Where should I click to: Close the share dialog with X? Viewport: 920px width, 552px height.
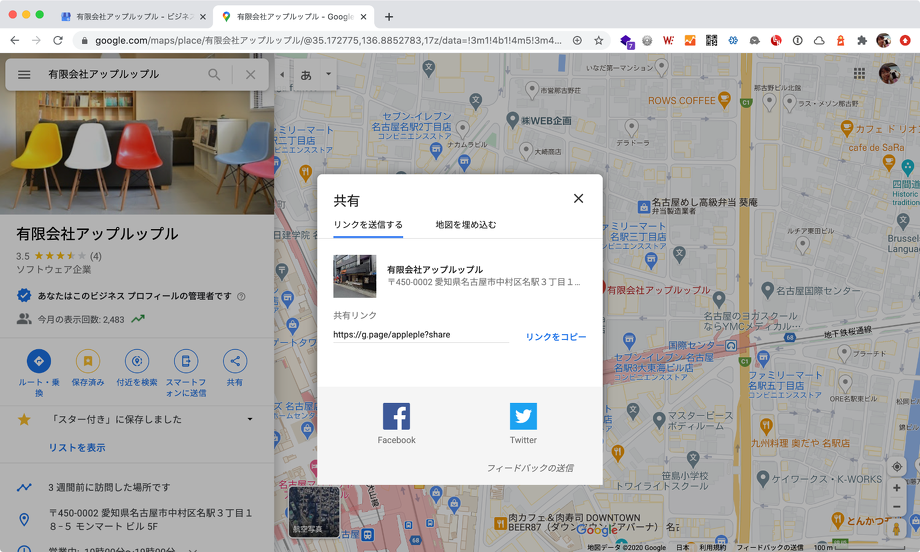[x=578, y=199]
